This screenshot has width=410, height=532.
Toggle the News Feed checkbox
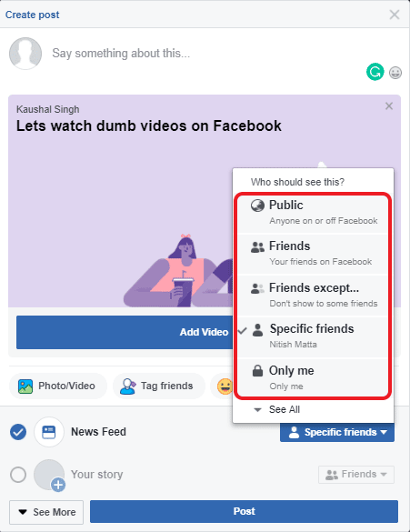[18, 432]
